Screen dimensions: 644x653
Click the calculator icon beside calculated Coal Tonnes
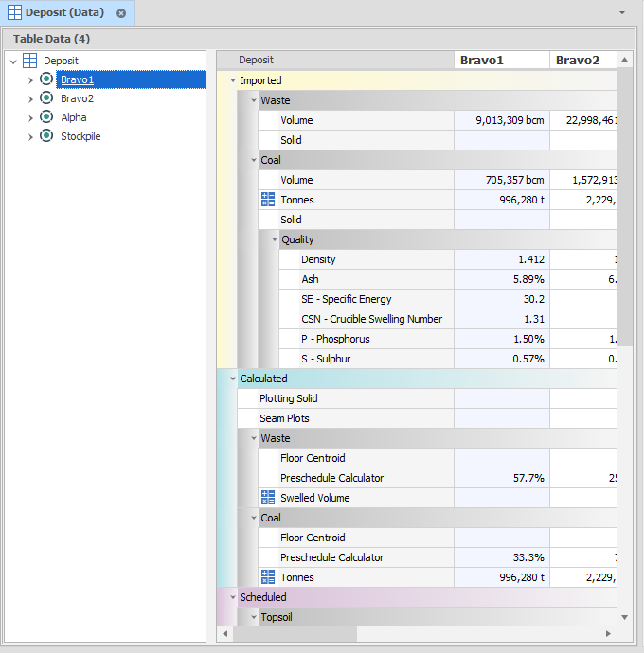268,577
